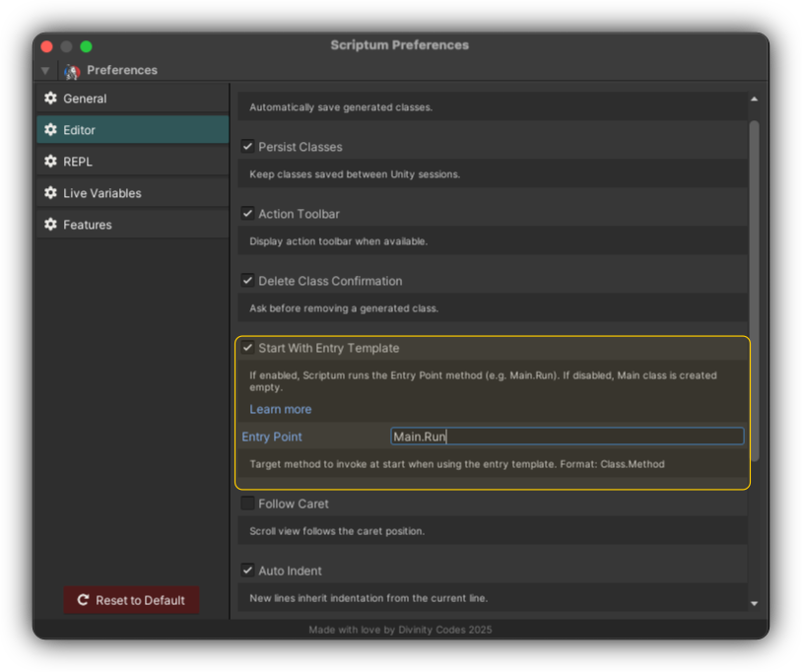
Task: Click 'Scroll view follows the caret position.' text
Action: point(337,531)
